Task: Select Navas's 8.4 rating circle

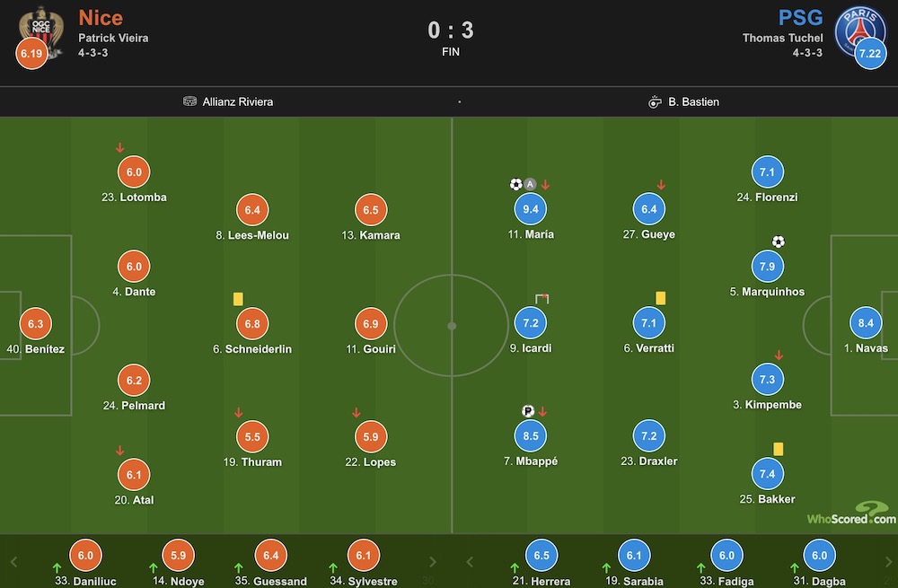Action: (866, 323)
